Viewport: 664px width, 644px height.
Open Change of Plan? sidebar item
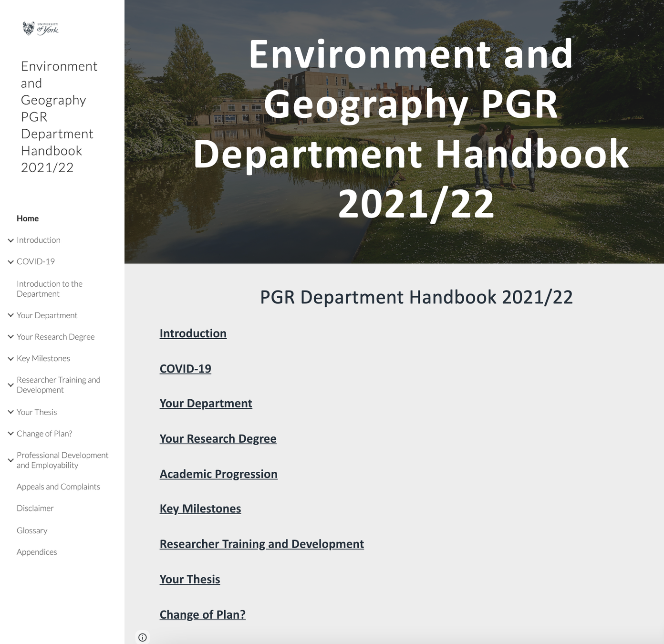[x=44, y=434]
